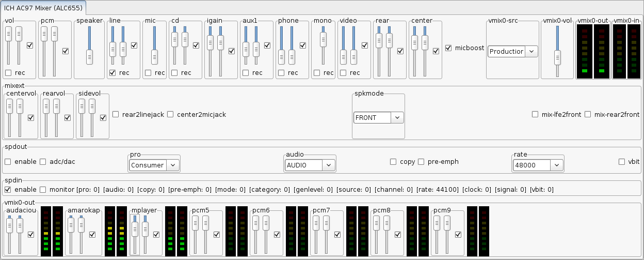Click the left centervol slider handle

point(9,106)
